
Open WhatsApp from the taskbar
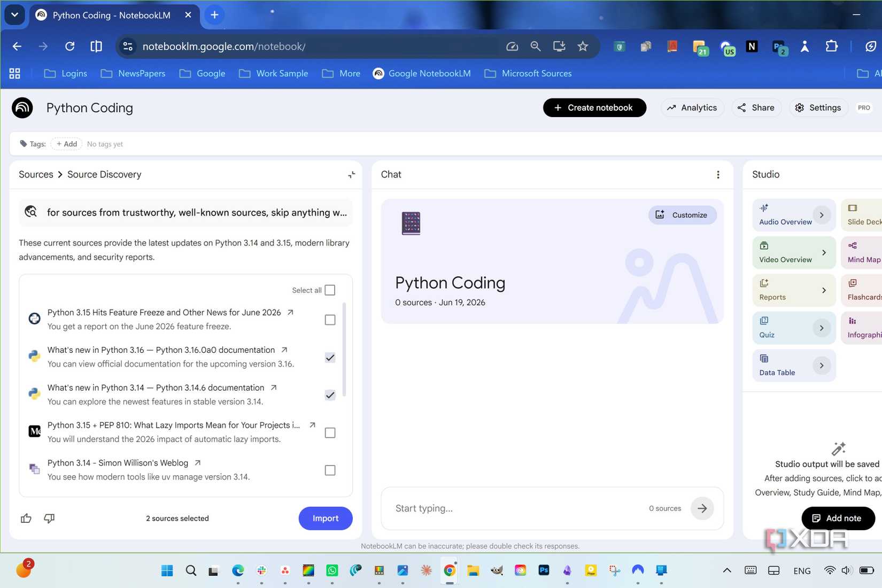click(x=332, y=570)
